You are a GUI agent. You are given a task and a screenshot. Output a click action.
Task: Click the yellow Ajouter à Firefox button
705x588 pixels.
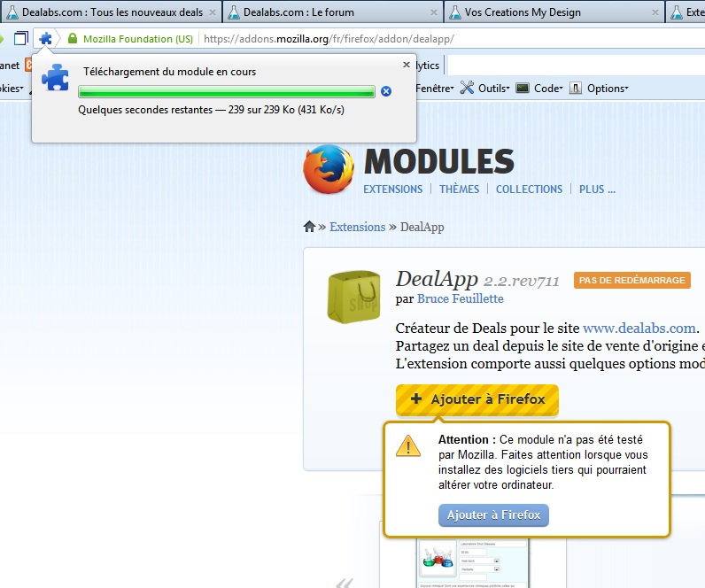pos(477,399)
